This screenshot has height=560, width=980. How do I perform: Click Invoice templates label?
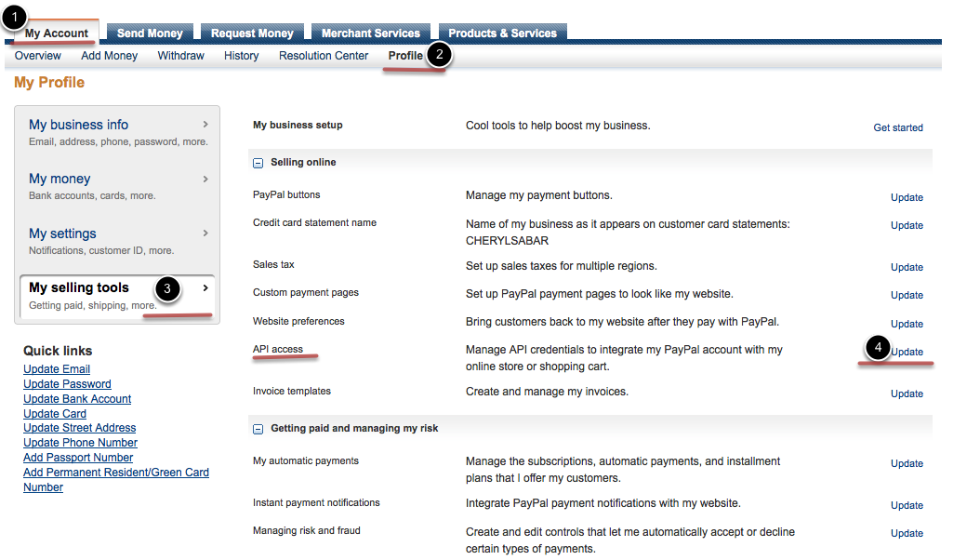click(x=292, y=392)
